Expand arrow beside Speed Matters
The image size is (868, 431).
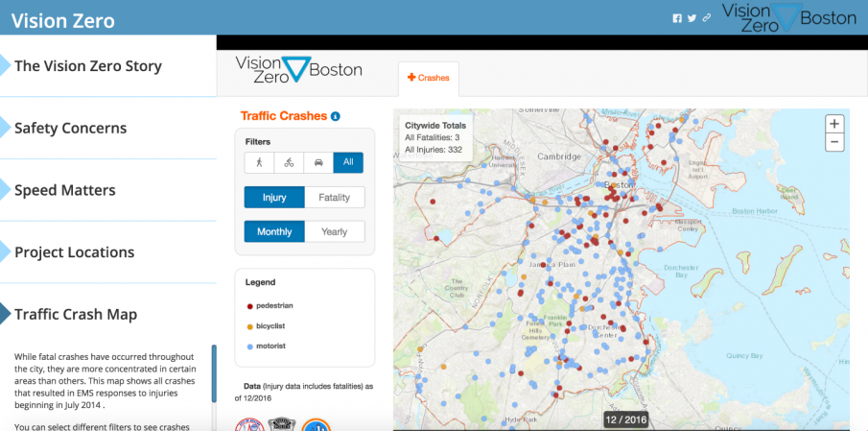click(x=5, y=190)
